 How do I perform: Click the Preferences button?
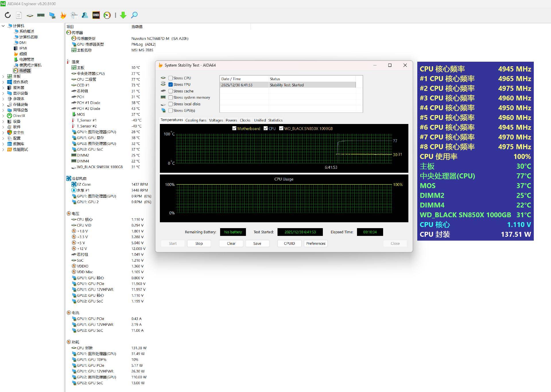315,243
